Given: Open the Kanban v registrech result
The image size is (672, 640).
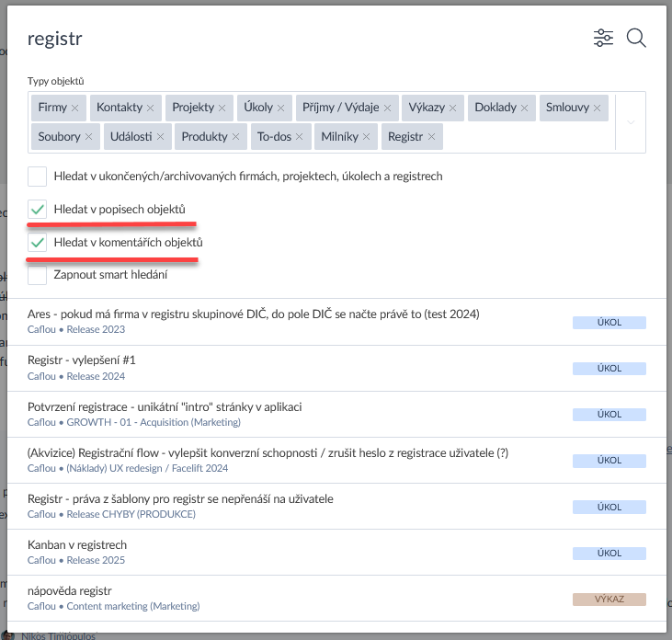Looking at the screenshot, I should 77,544.
